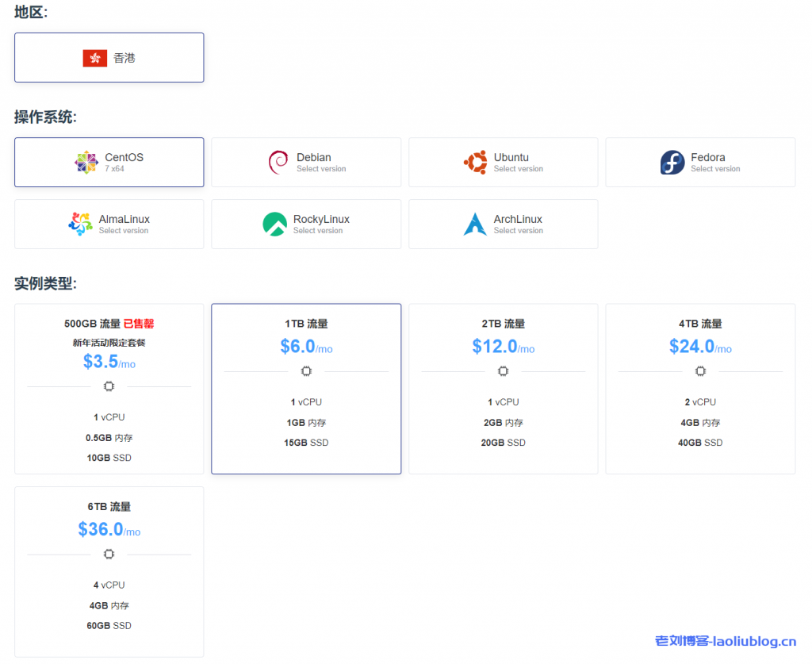
Task: Click the RockyLinux green logo
Action: 274,225
